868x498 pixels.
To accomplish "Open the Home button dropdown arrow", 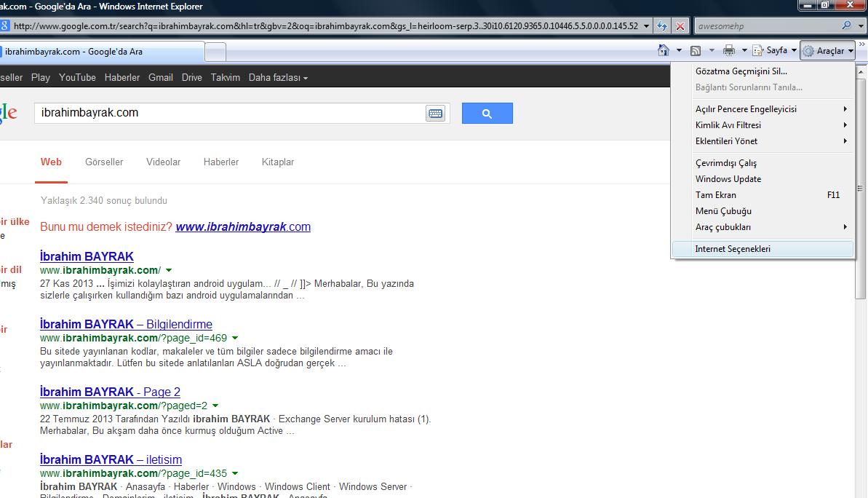I will click(680, 50).
